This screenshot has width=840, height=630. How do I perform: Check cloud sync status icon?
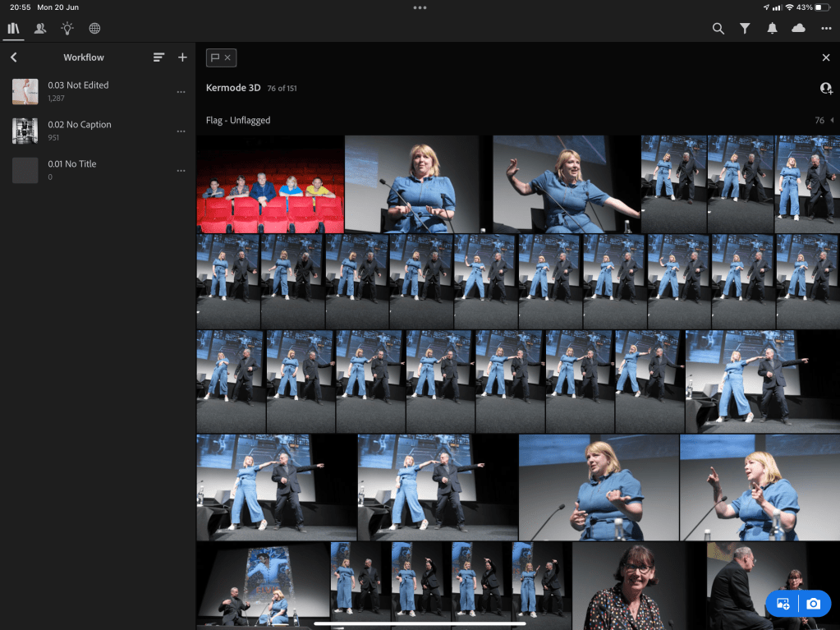click(798, 29)
